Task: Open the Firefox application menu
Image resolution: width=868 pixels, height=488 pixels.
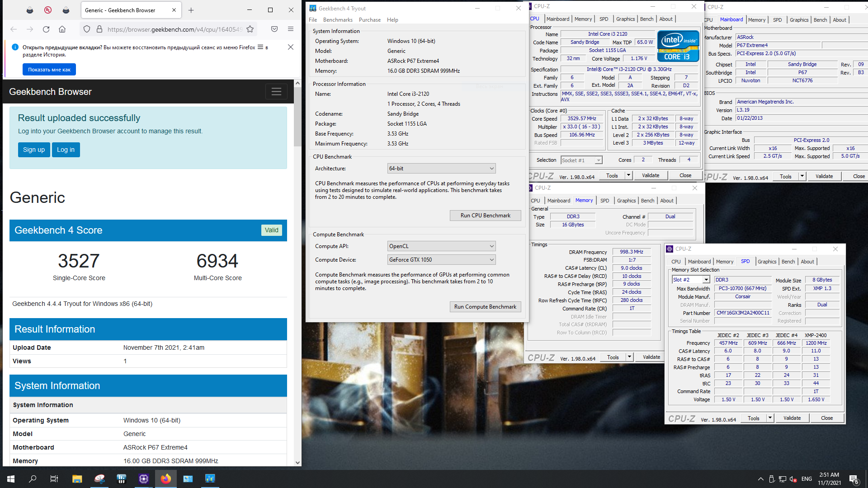Action: (291, 29)
